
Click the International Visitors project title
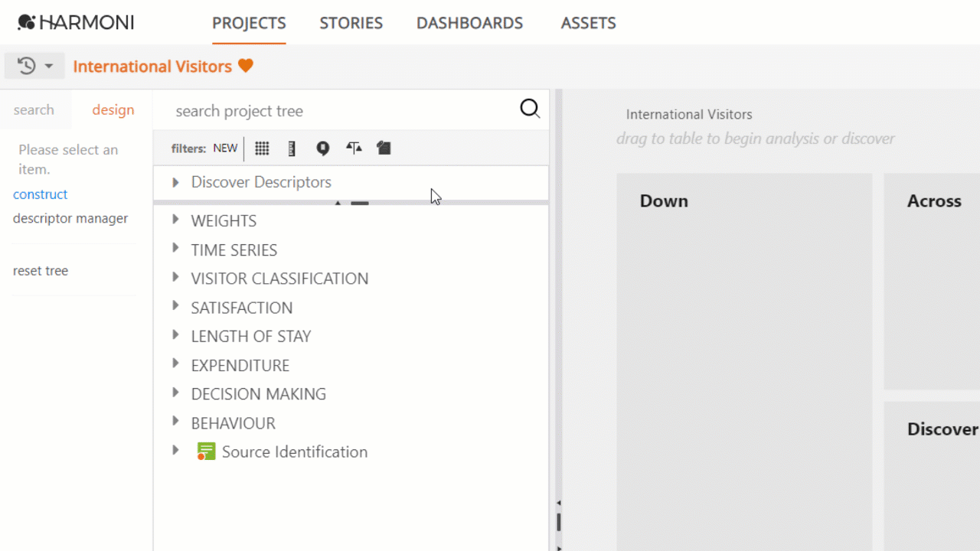pos(152,67)
